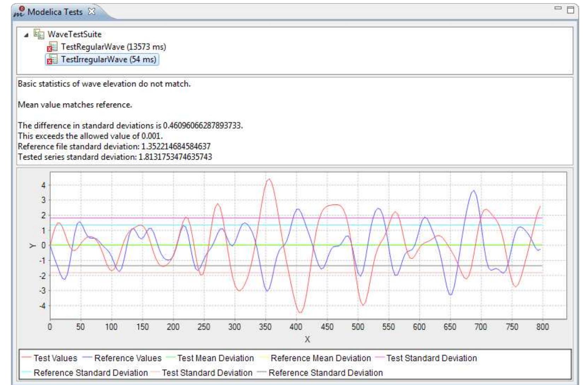Maximize the Modelica Tests view
The image size is (588, 385).
pyautogui.click(x=570, y=10)
